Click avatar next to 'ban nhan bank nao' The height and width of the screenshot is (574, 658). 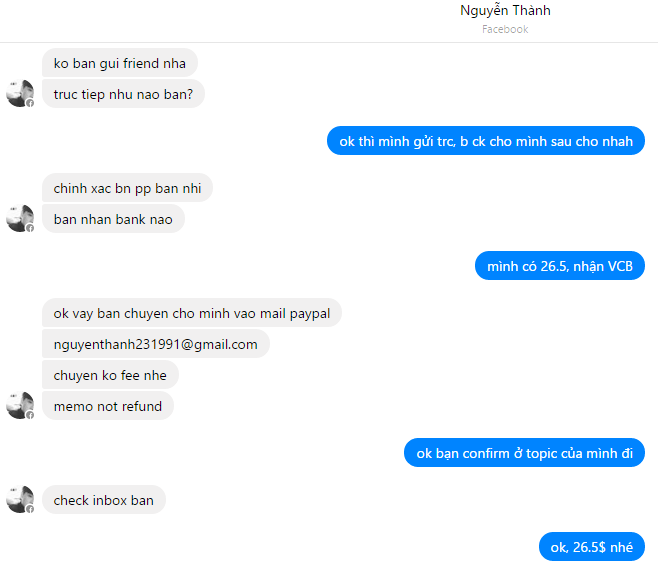(x=20, y=218)
